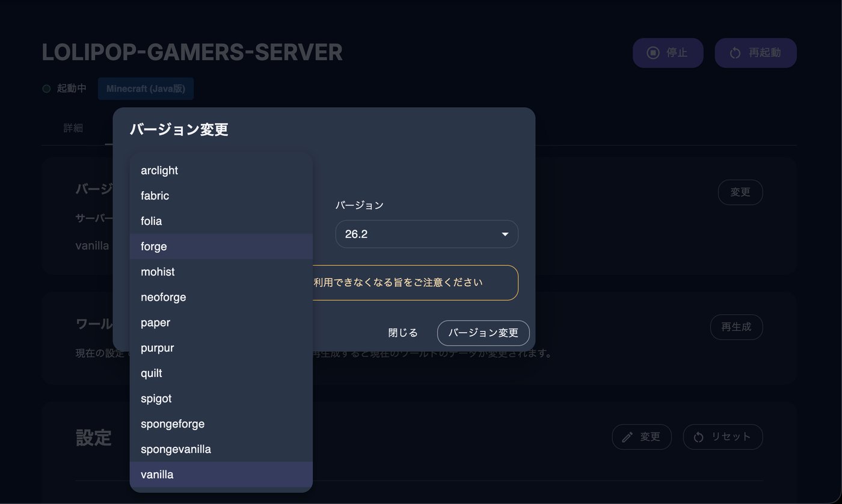The image size is (842, 504).
Task: Click the stop square icon
Action: click(653, 53)
